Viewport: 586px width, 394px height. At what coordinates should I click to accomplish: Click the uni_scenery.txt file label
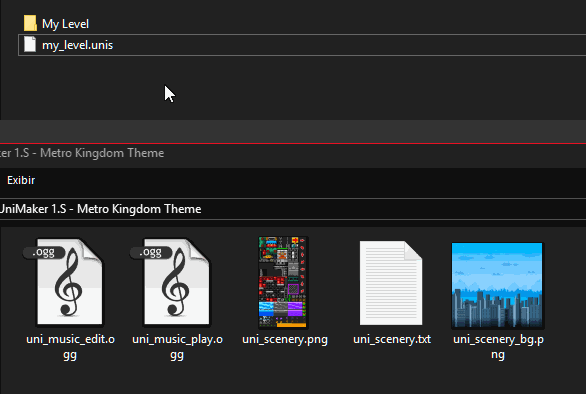pyautogui.click(x=392, y=339)
